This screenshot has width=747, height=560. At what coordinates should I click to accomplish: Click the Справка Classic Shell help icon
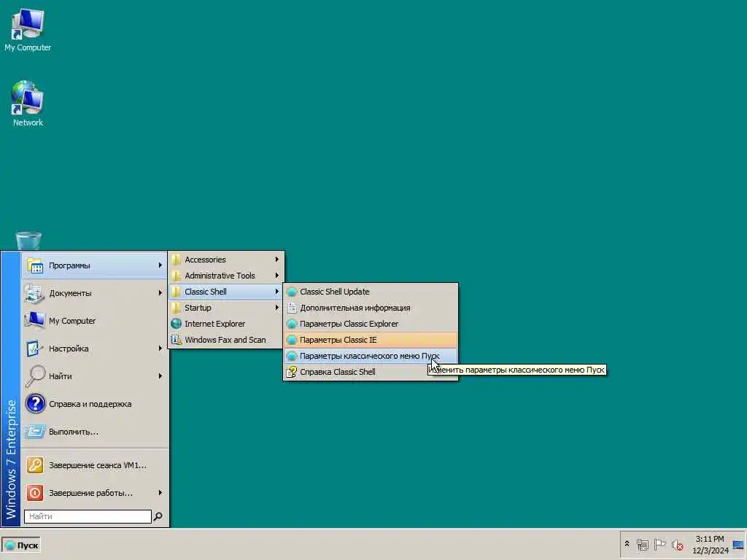[x=292, y=372]
